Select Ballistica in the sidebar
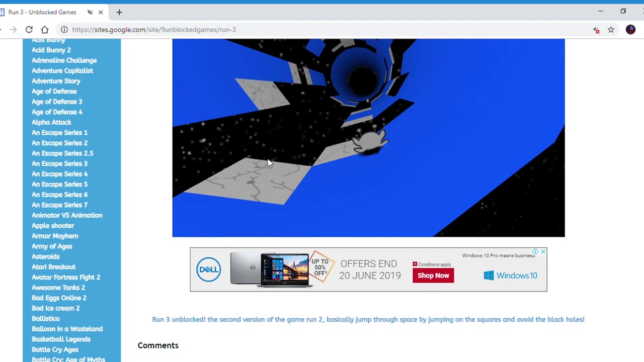 pos(46,318)
